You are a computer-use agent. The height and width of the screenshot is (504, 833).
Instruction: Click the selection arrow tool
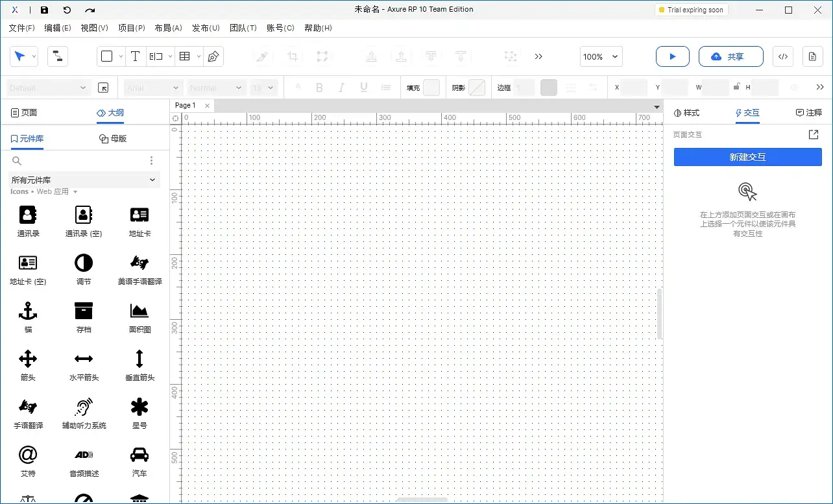pyautogui.click(x=19, y=56)
